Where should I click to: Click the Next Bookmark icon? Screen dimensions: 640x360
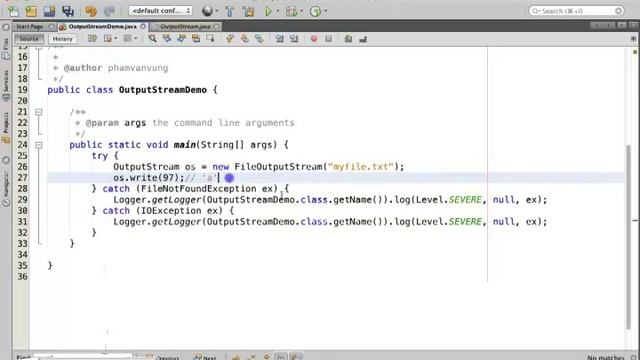tap(244, 39)
